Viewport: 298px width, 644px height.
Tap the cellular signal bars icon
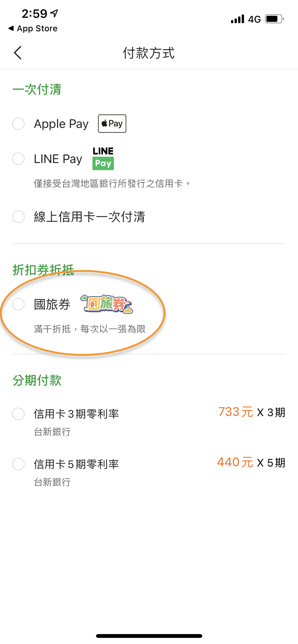(237, 19)
